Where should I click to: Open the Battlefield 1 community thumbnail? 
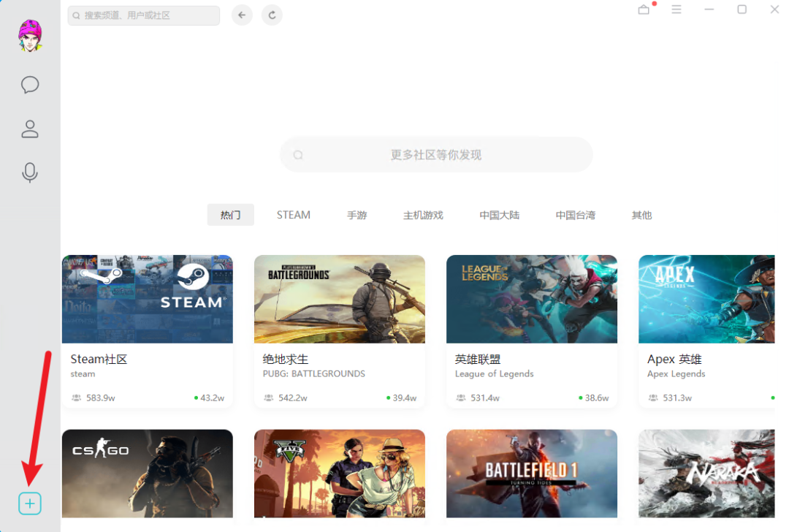click(x=531, y=473)
